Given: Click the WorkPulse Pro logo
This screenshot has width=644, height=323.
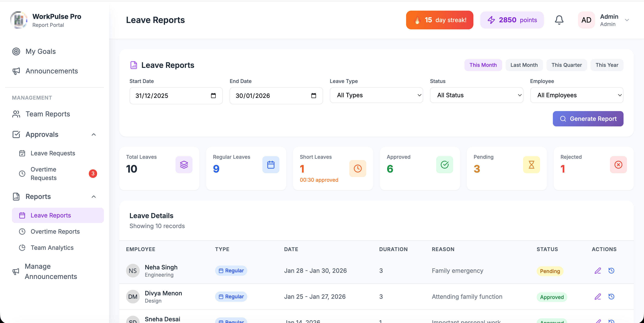Looking at the screenshot, I should point(19,20).
